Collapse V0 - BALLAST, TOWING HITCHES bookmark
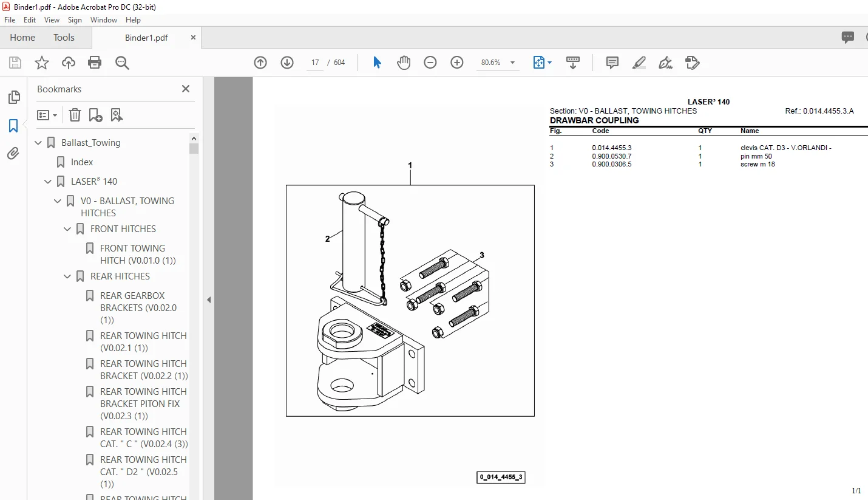This screenshot has height=500, width=868. click(x=58, y=201)
